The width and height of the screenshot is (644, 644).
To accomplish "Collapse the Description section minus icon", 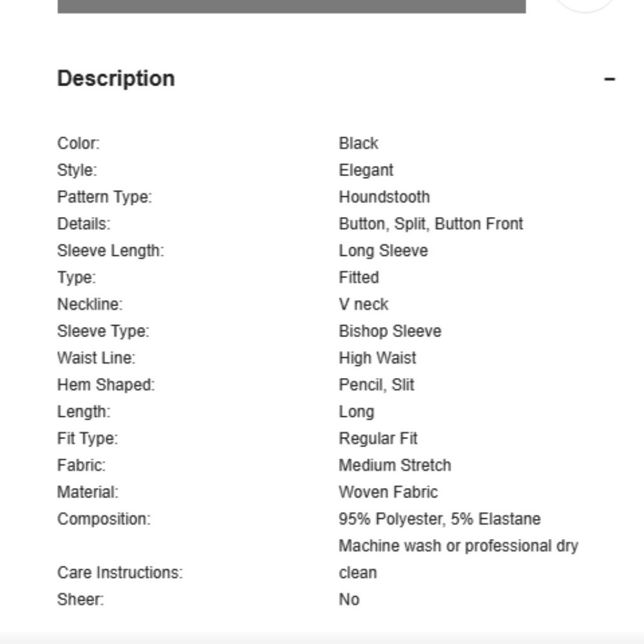I will [x=609, y=79].
